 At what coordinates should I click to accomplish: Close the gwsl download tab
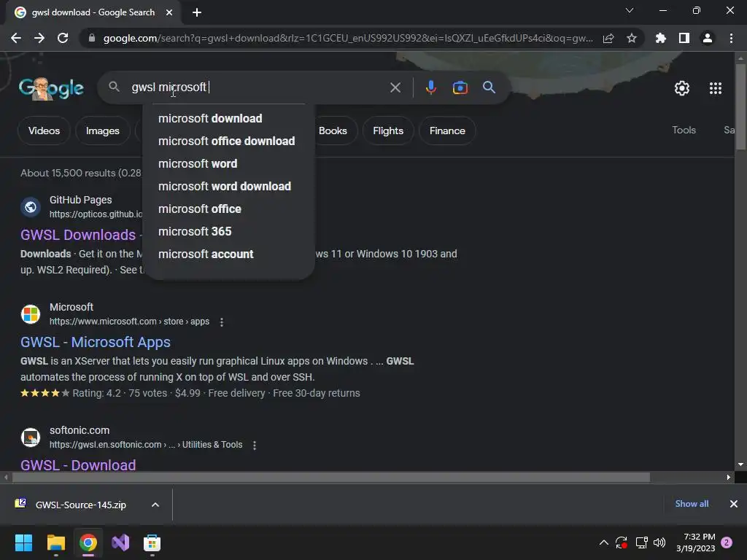coord(169,12)
